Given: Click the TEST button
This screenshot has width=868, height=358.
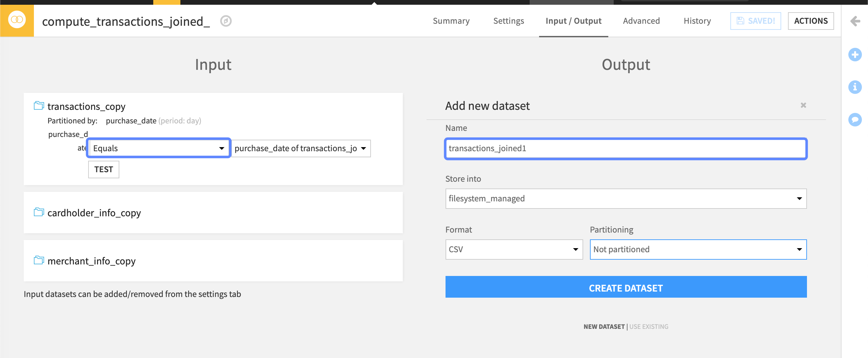Looking at the screenshot, I should pos(103,169).
